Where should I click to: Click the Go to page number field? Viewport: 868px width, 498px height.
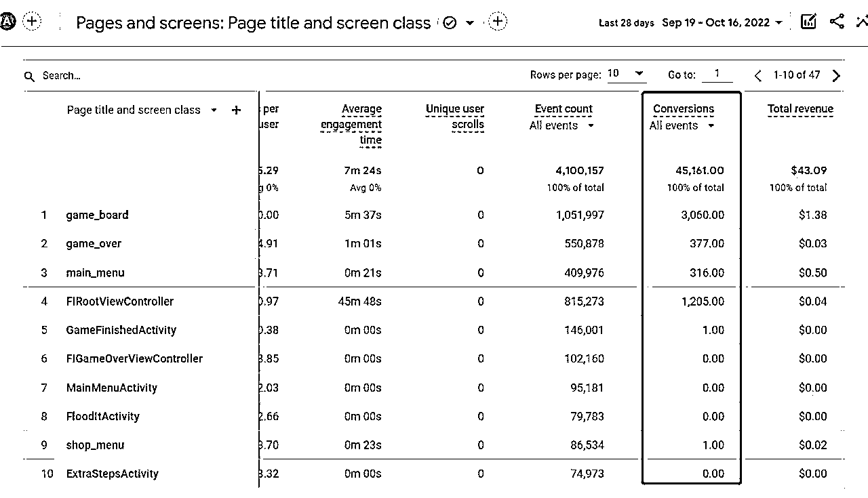(717, 74)
